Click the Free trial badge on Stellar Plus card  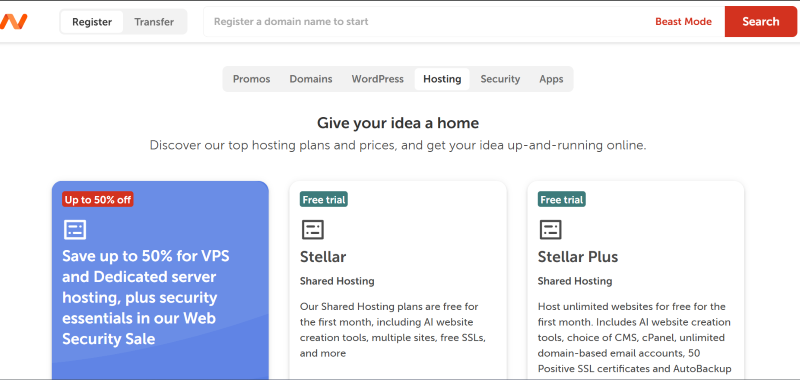pyautogui.click(x=561, y=199)
